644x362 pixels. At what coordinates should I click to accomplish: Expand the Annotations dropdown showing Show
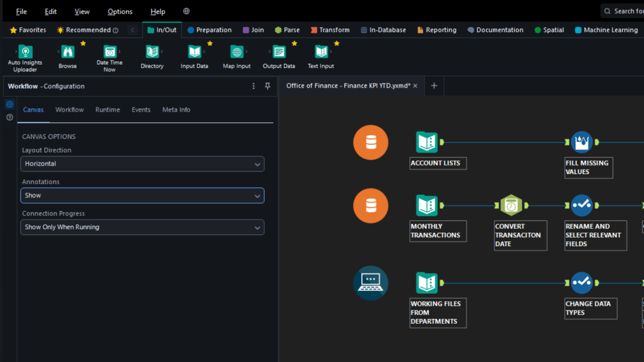click(142, 196)
